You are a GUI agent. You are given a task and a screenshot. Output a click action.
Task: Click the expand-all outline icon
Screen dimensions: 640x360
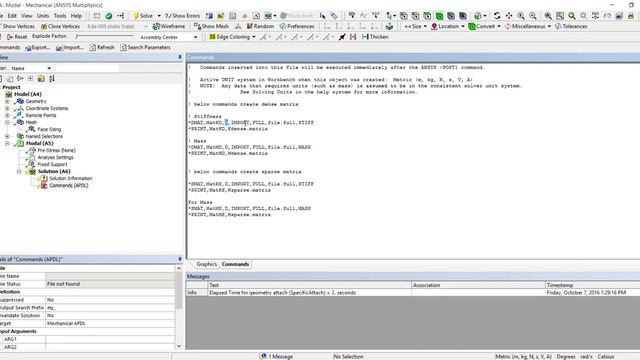point(30,78)
